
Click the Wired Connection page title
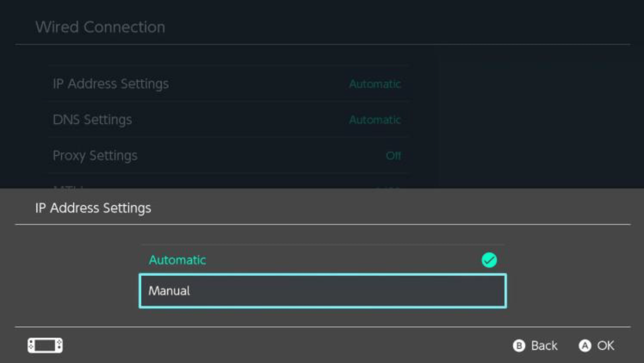(x=100, y=27)
